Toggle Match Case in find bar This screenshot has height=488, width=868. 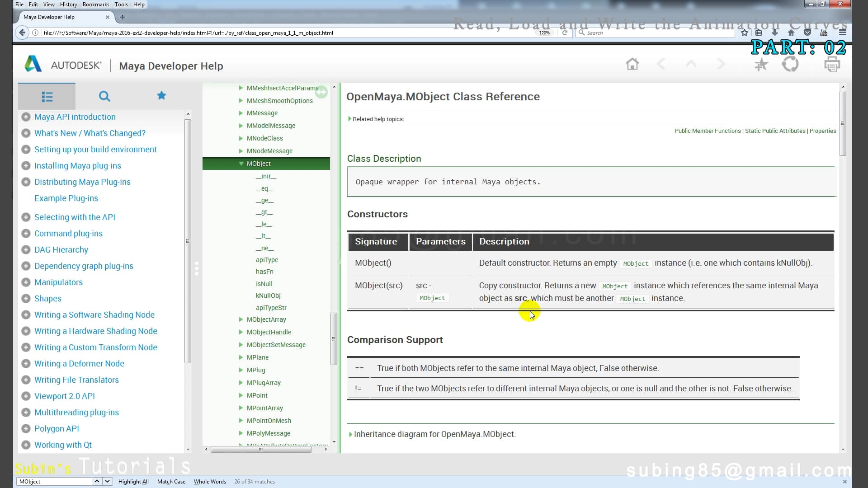tap(171, 482)
